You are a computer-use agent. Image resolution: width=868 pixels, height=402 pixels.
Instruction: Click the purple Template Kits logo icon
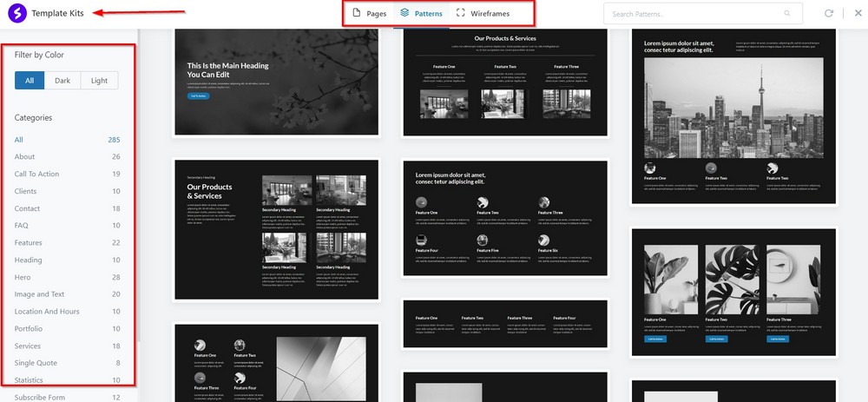pyautogui.click(x=16, y=13)
